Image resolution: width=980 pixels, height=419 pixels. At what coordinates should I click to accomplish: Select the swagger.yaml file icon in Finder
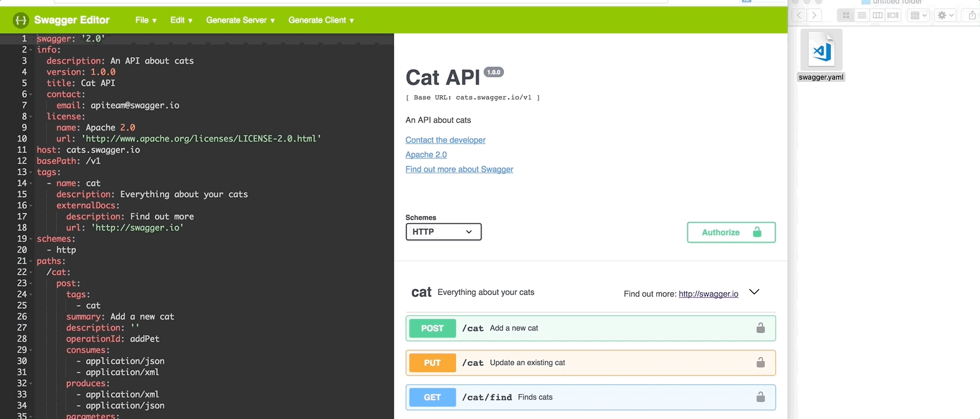pos(822,50)
